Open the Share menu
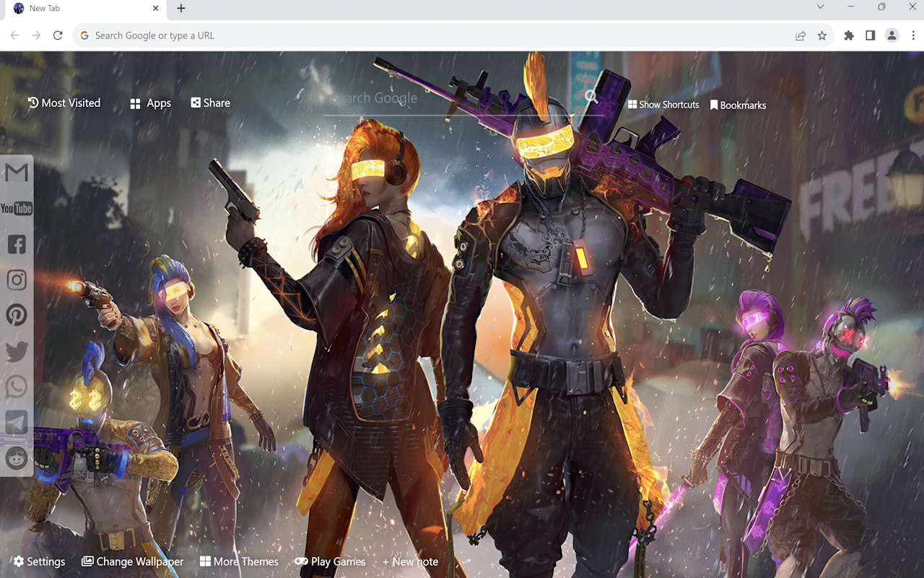The image size is (924, 578). click(210, 103)
